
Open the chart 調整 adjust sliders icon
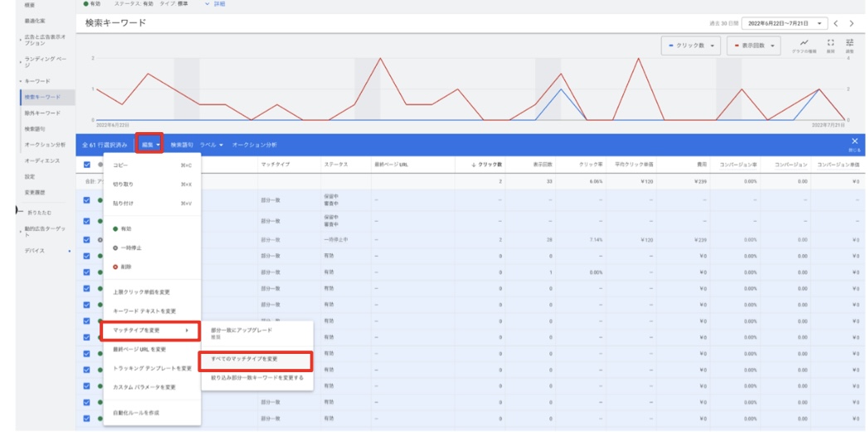tap(850, 42)
